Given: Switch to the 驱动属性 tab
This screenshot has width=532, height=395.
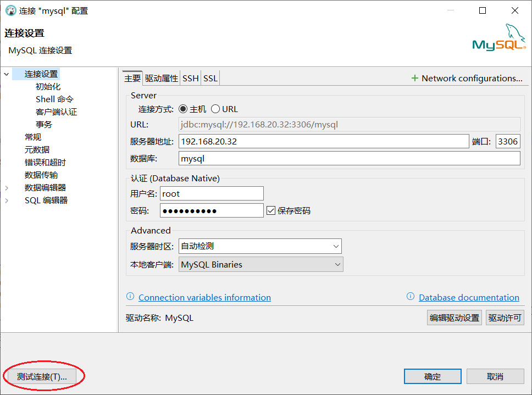Looking at the screenshot, I should (x=161, y=79).
